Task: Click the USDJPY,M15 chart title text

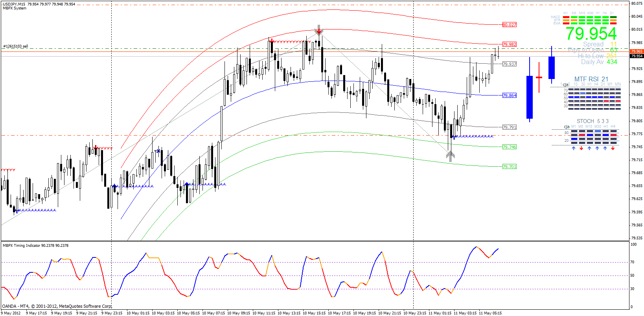Action: [x=14, y=4]
